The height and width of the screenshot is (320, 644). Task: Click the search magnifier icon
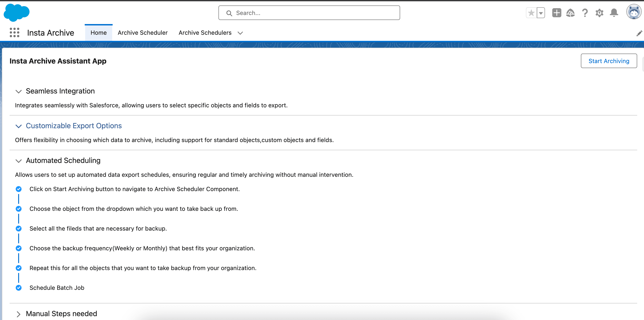[229, 13]
